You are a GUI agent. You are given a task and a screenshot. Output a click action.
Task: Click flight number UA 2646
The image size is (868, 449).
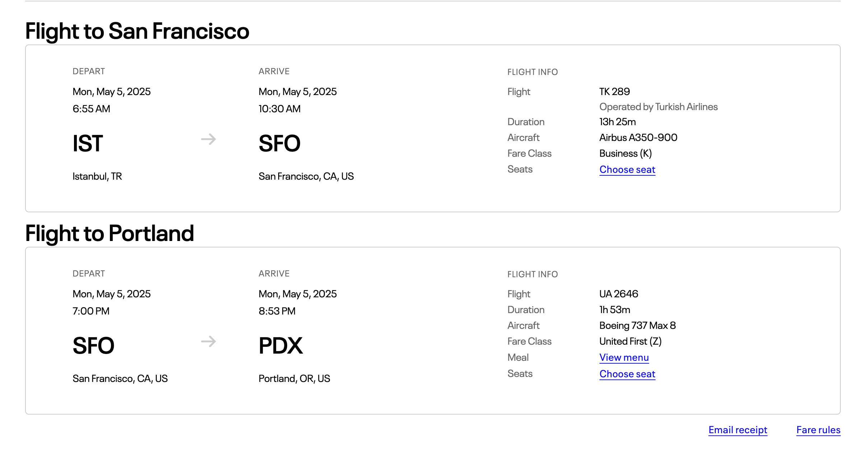click(x=619, y=294)
